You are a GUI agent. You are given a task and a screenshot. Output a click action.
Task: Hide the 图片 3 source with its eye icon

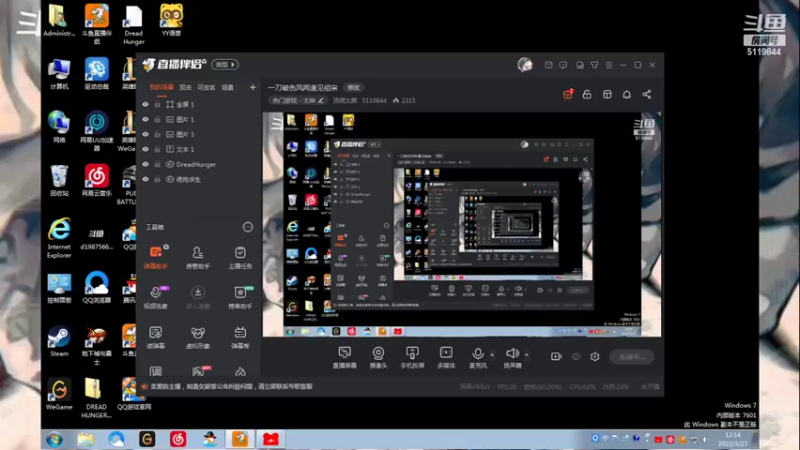[145, 134]
